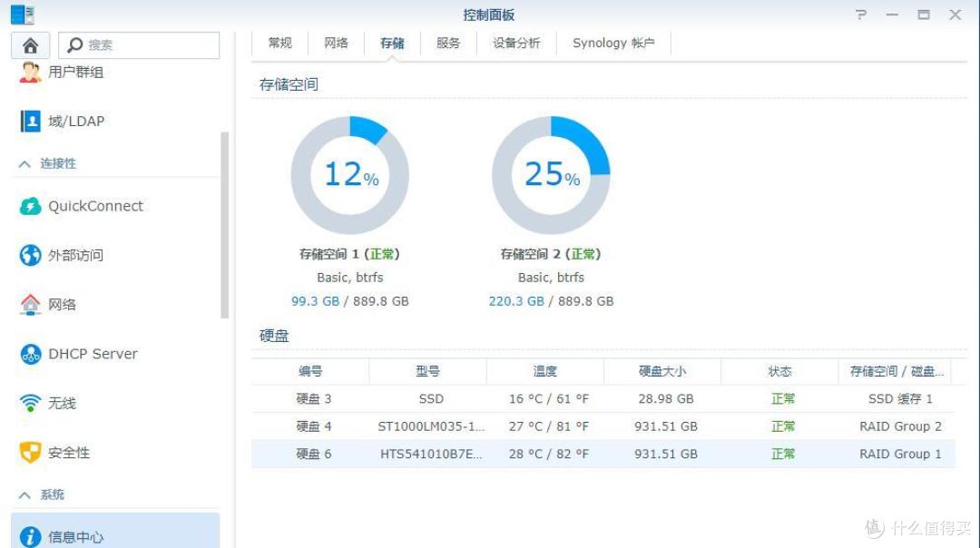Switch to the Service (服务) tab
This screenshot has height=548, width=980.
pyautogui.click(x=448, y=44)
